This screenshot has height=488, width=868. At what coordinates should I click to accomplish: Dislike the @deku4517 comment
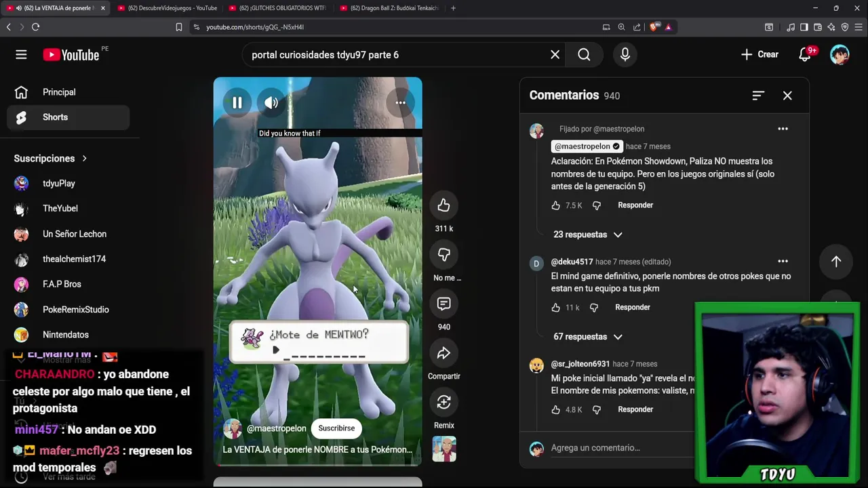(594, 308)
